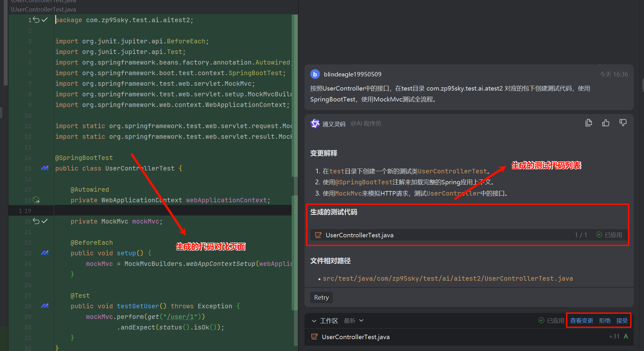Click blindeagle19950509 avatar icon

(315, 74)
